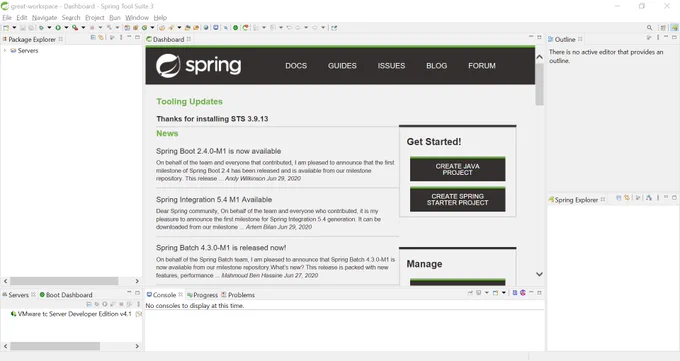Switch to the Package Explorer tab
This screenshot has width=680, height=361.
(33, 39)
